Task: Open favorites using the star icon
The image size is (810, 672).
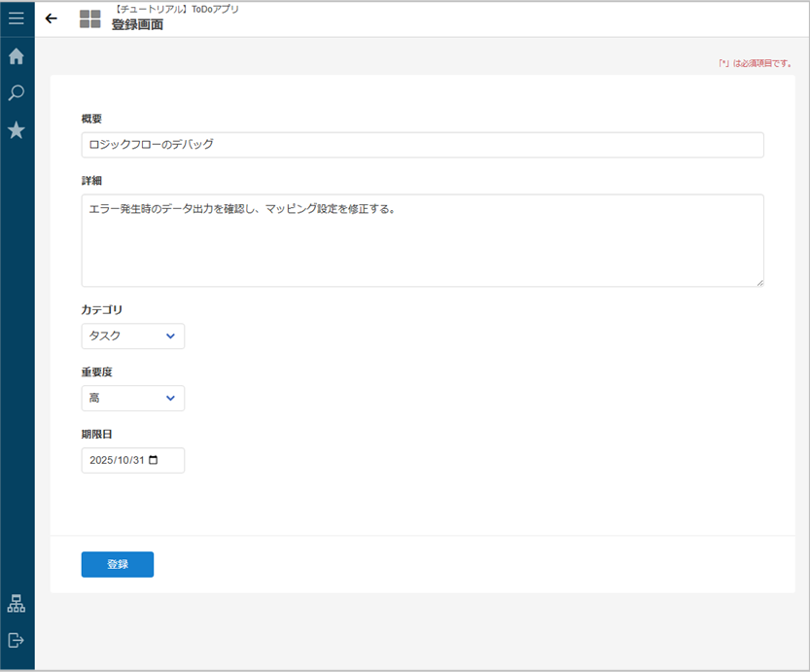Action: click(17, 130)
